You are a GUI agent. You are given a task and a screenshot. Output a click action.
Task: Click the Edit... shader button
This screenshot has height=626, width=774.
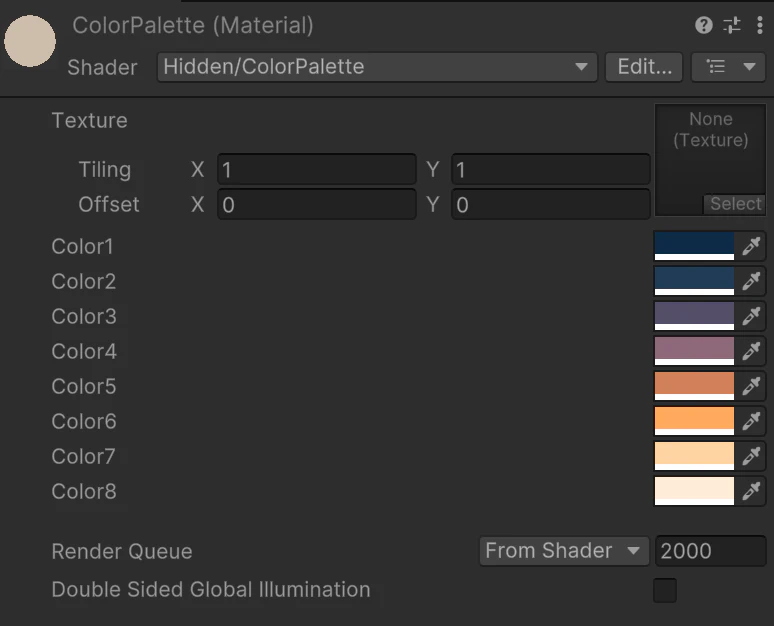tap(645, 67)
